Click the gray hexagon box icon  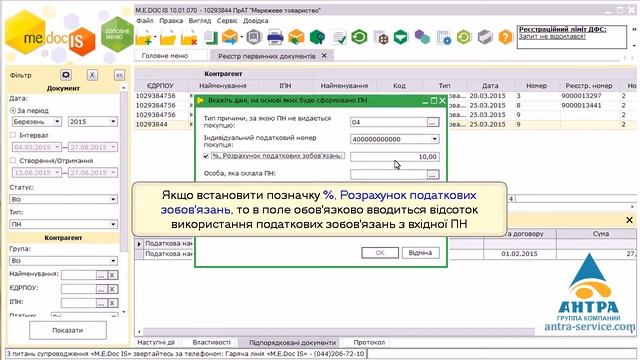[x=485, y=37]
